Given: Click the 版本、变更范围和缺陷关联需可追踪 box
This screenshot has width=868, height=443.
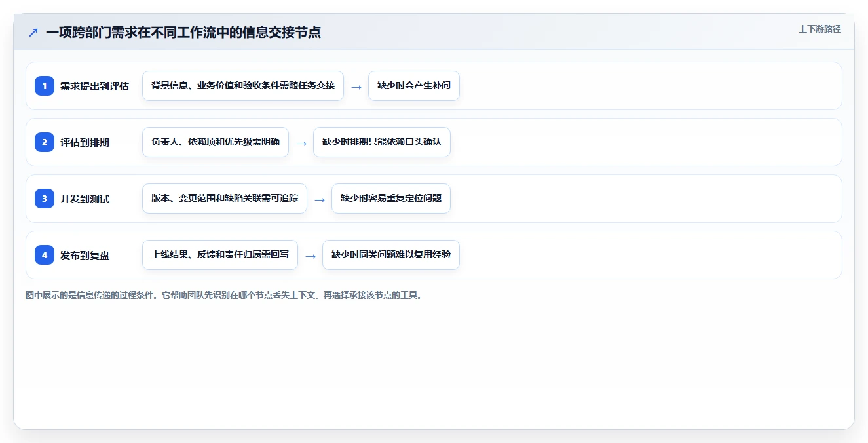Looking at the screenshot, I should [x=225, y=199].
